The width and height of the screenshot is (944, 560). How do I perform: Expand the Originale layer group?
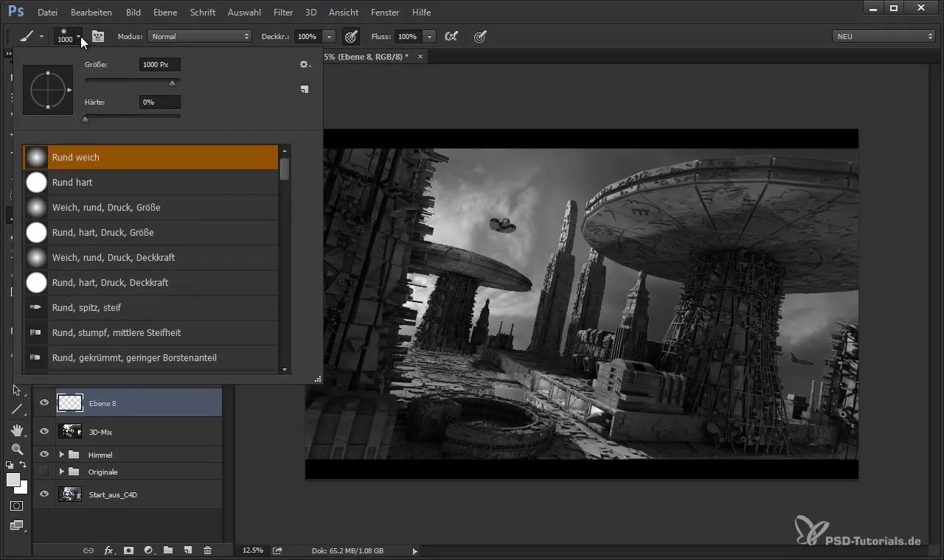[x=62, y=472]
